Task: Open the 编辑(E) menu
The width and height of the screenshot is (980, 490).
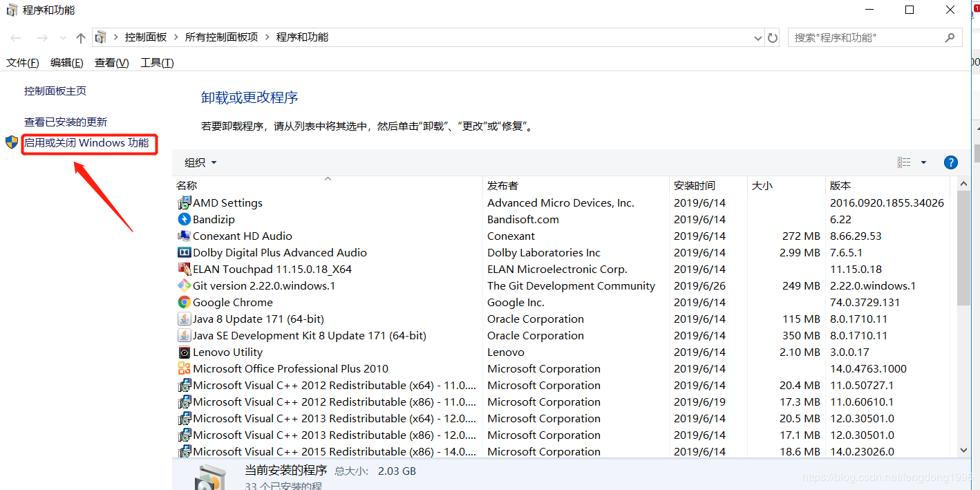Action: [67, 63]
